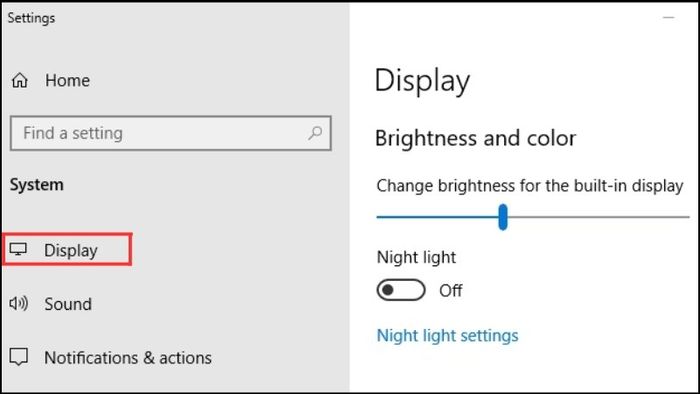
Task: Toggle the Night light switch
Action: coord(401,290)
